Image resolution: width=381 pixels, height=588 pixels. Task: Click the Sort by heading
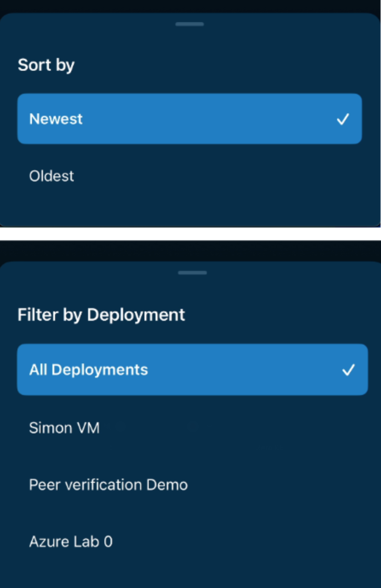pos(46,65)
